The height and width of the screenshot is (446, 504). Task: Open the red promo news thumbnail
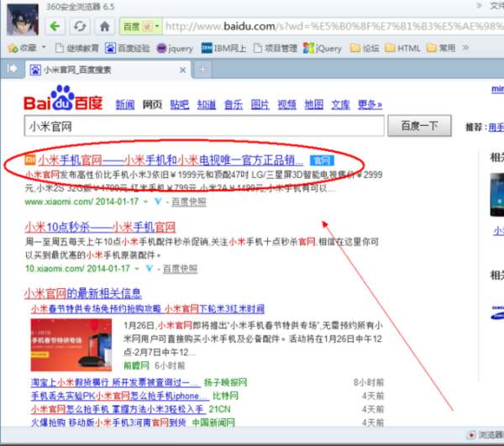pyautogui.click(x=71, y=344)
